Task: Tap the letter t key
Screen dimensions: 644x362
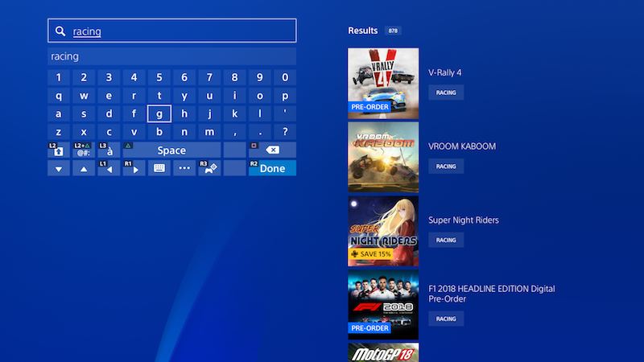Action: click(x=159, y=96)
